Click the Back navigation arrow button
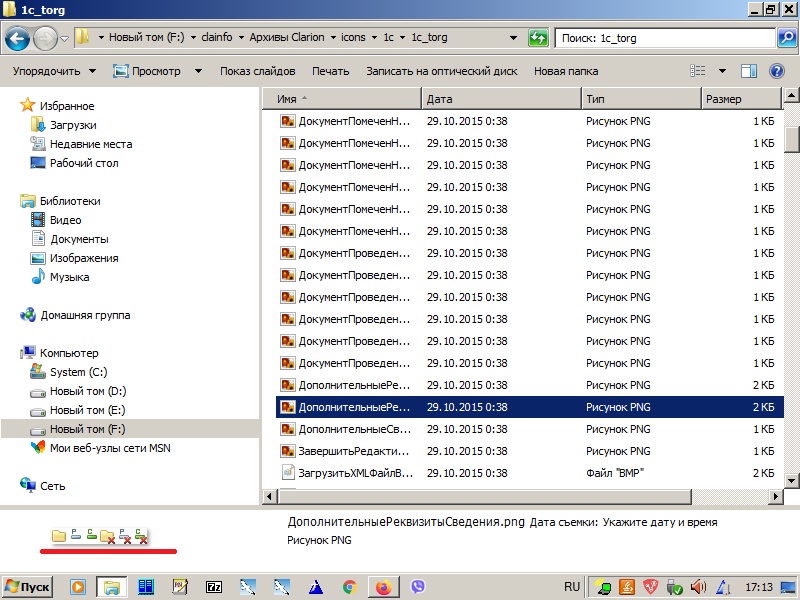Viewport: 800px width, 600px height. [x=17, y=39]
